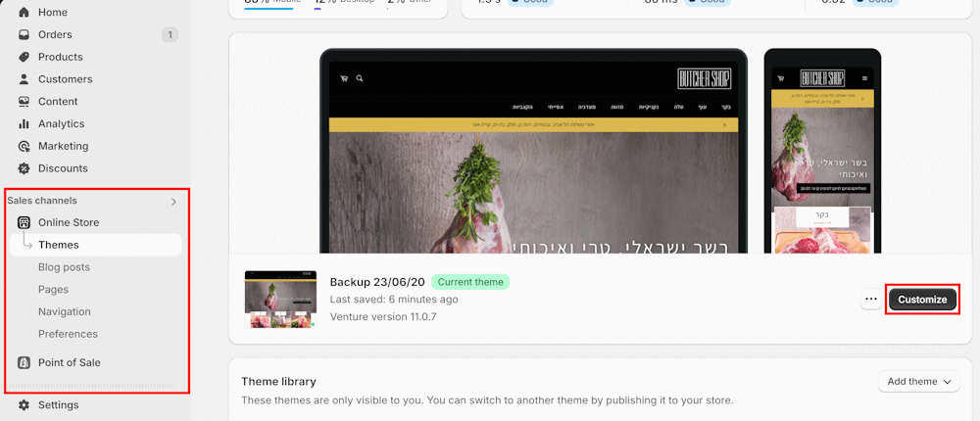Click the Products tag icon
The height and width of the screenshot is (421, 980).
pyautogui.click(x=24, y=57)
